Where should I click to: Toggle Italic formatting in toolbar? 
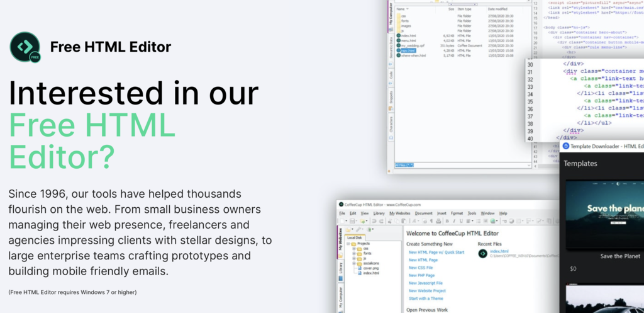(x=454, y=221)
